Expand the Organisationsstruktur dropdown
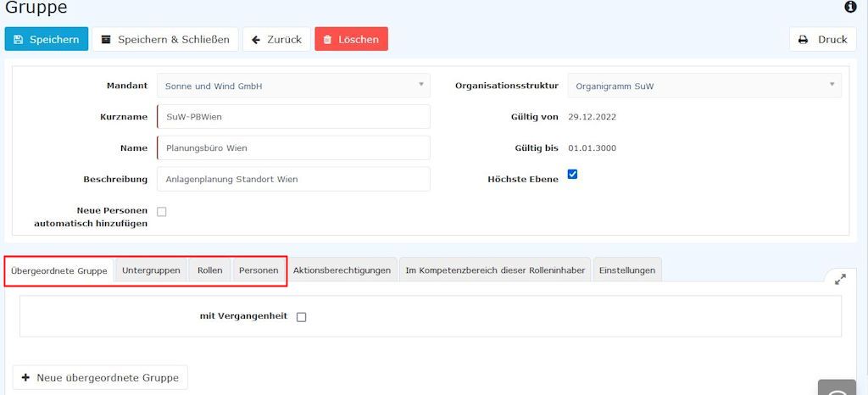The image size is (868, 395). point(704,86)
